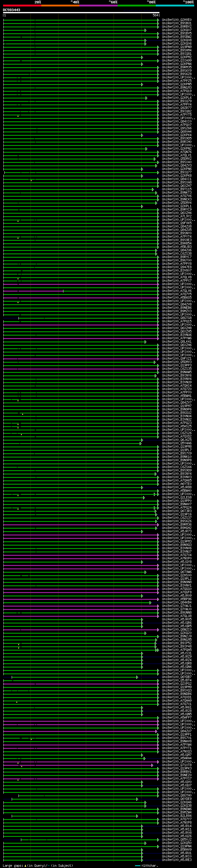
Task: Select hit label UniRef100_Q9FVK5
Action: (x=177, y=223)
